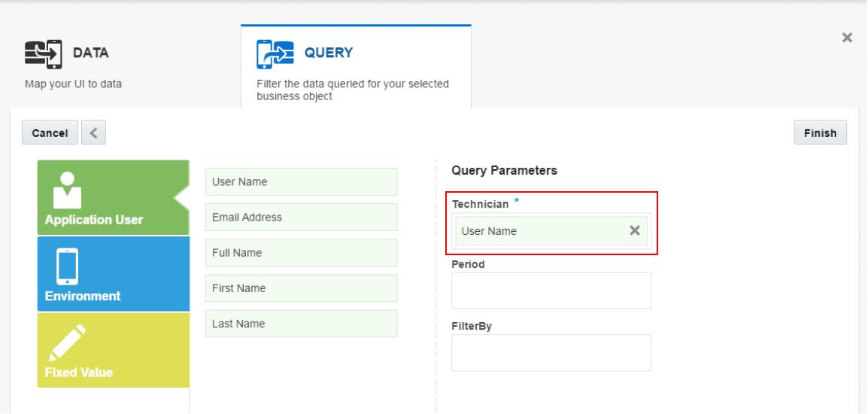Pick the First Name field item
The image size is (868, 414).
point(301,288)
